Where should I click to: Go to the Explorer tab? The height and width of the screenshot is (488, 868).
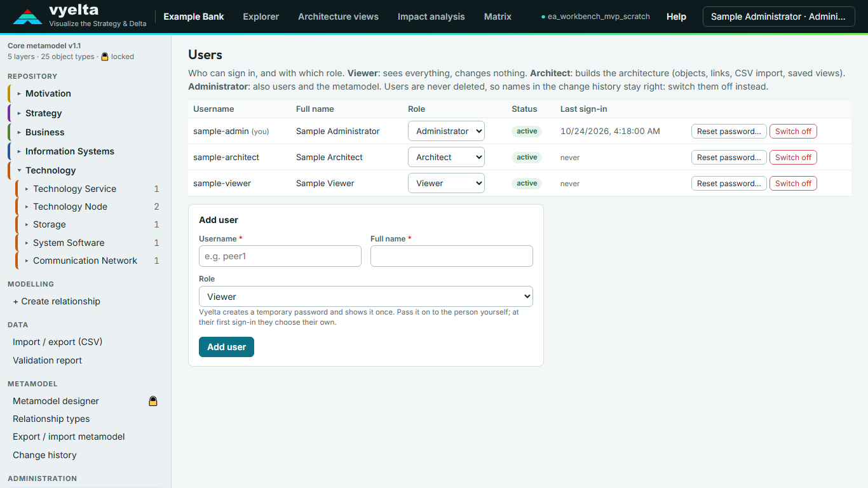click(x=261, y=17)
